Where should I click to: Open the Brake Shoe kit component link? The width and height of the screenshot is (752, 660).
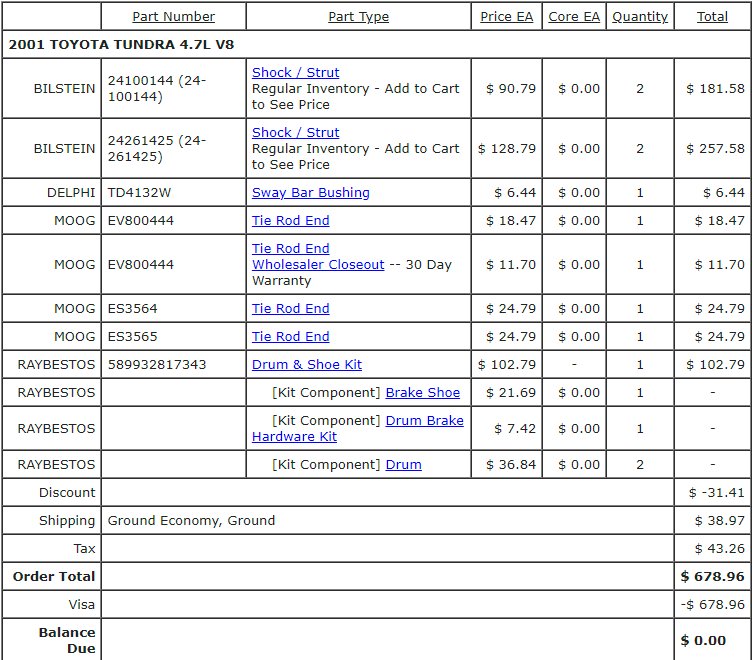(423, 392)
